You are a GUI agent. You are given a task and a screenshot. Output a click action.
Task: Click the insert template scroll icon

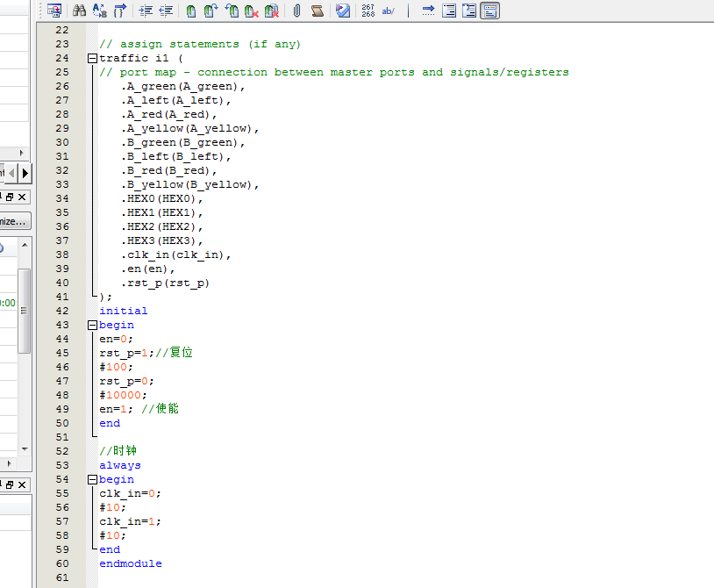pyautogui.click(x=317, y=11)
